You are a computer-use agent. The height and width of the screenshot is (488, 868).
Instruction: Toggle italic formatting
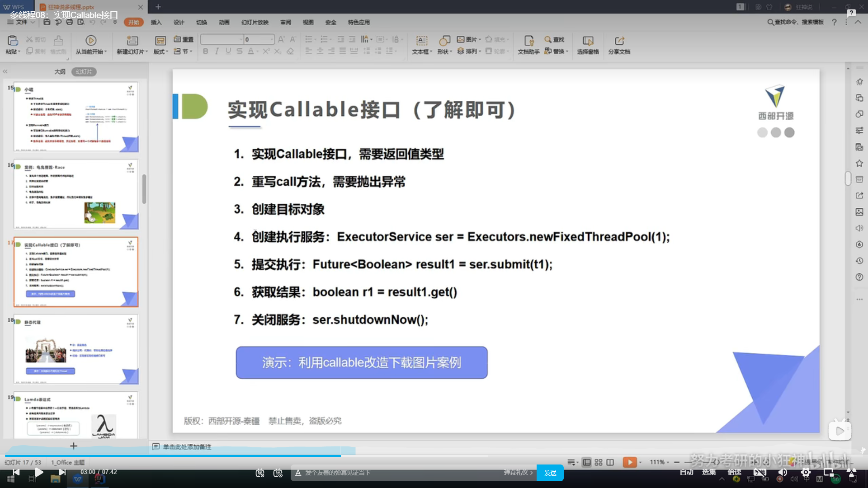pyautogui.click(x=217, y=51)
